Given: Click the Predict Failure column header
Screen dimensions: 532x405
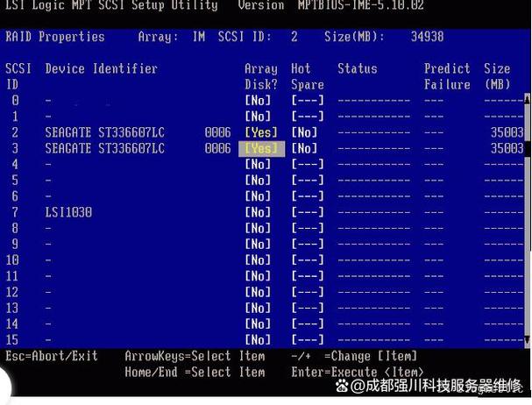Looking at the screenshot, I should pyautogui.click(x=447, y=77).
